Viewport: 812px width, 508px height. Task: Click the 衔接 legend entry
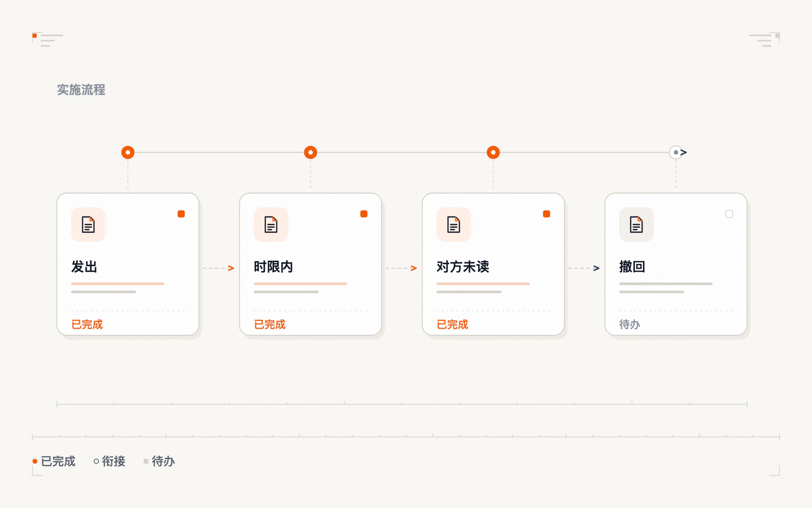[110, 461]
